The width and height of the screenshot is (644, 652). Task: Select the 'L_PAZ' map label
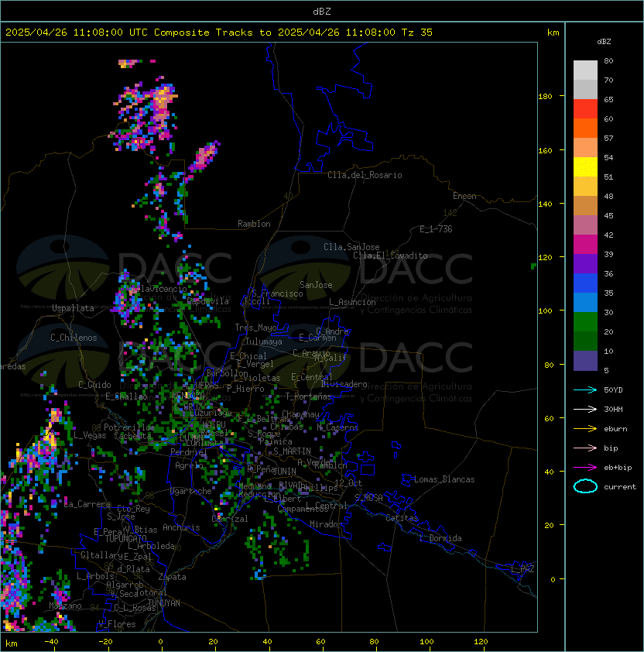(522, 569)
